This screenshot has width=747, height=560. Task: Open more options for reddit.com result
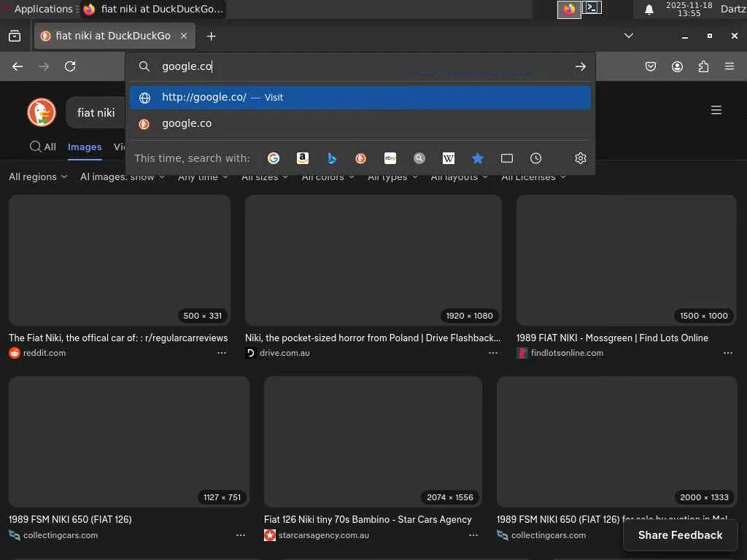coord(222,353)
